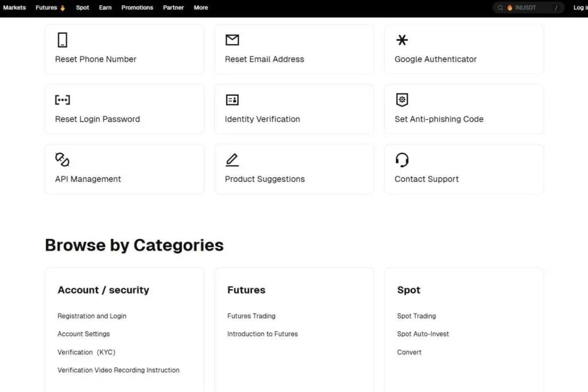Open the Spot menu in navigation bar
Image resolution: width=588 pixels, height=392 pixels.
83,7
